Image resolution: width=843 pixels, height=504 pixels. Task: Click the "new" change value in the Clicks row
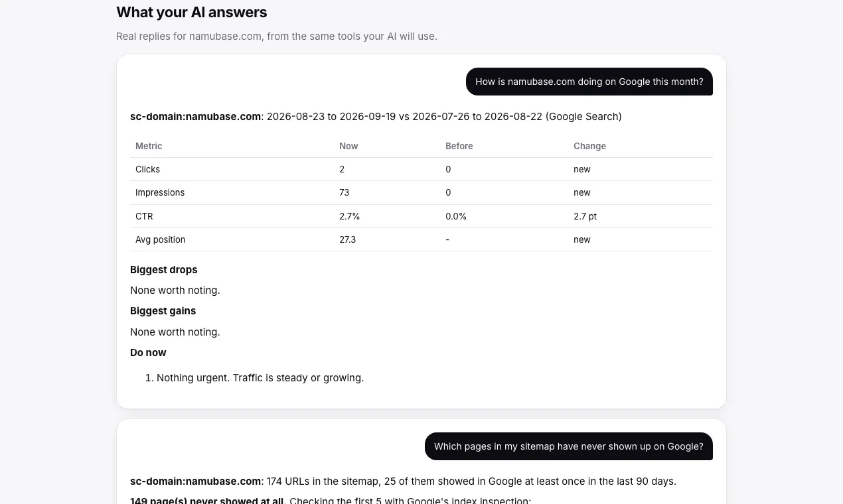click(x=581, y=169)
